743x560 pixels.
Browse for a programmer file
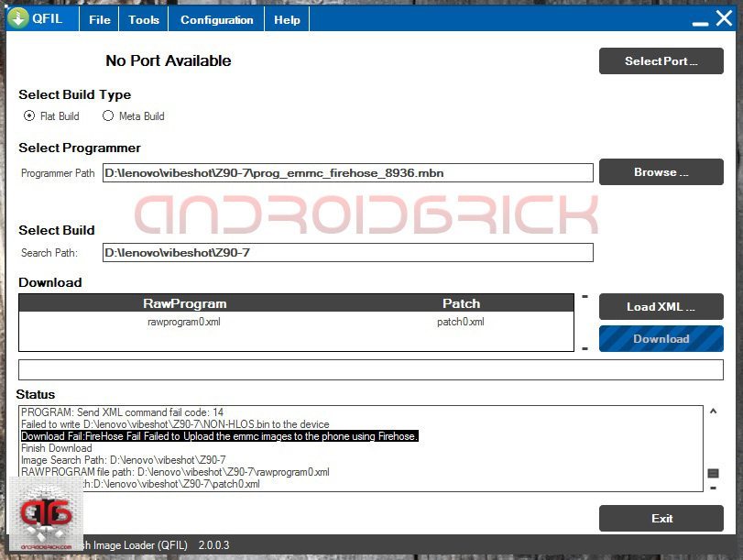tap(661, 172)
